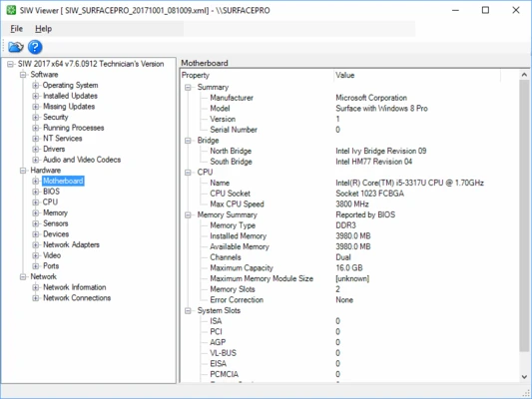Click the i5-3317U CPU name value
The height and width of the screenshot is (399, 532).
pos(410,184)
